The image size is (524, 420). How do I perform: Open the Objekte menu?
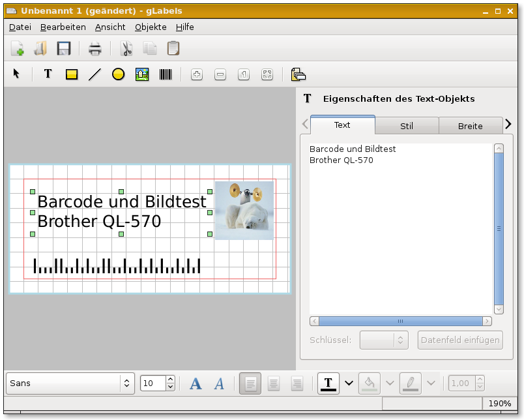click(x=151, y=27)
